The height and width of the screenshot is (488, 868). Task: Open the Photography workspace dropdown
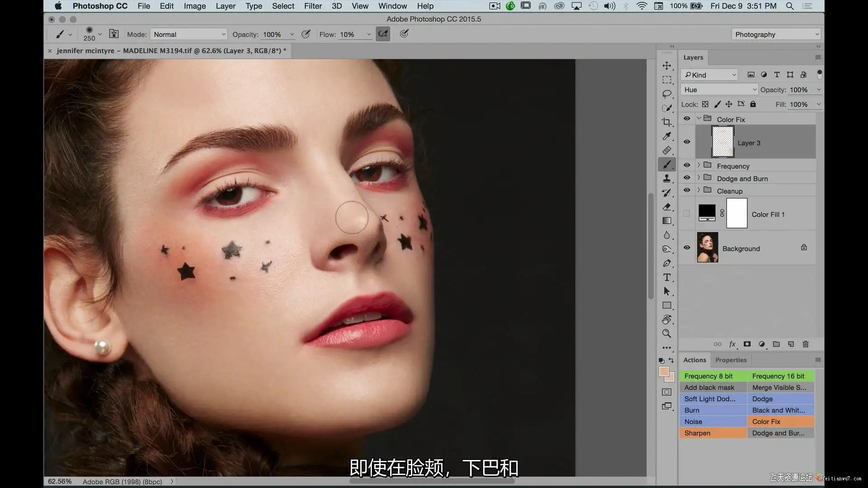776,34
